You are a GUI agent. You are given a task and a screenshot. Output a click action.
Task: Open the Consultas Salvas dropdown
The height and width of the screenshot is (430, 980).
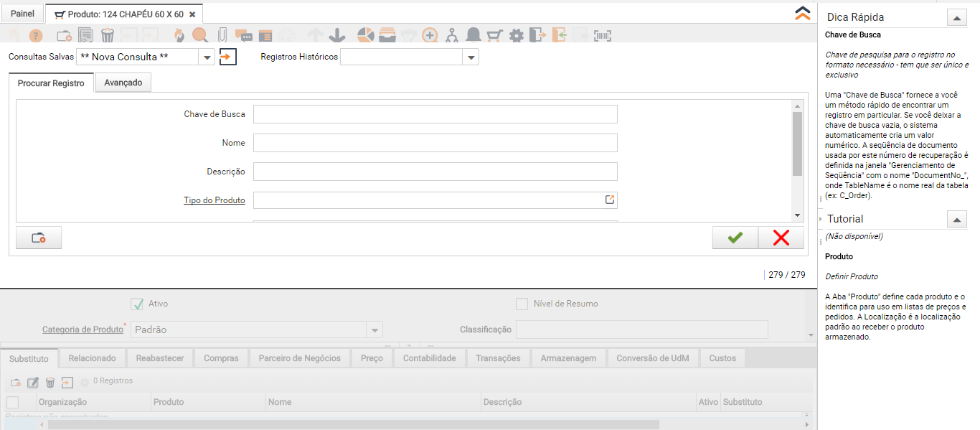click(x=207, y=57)
